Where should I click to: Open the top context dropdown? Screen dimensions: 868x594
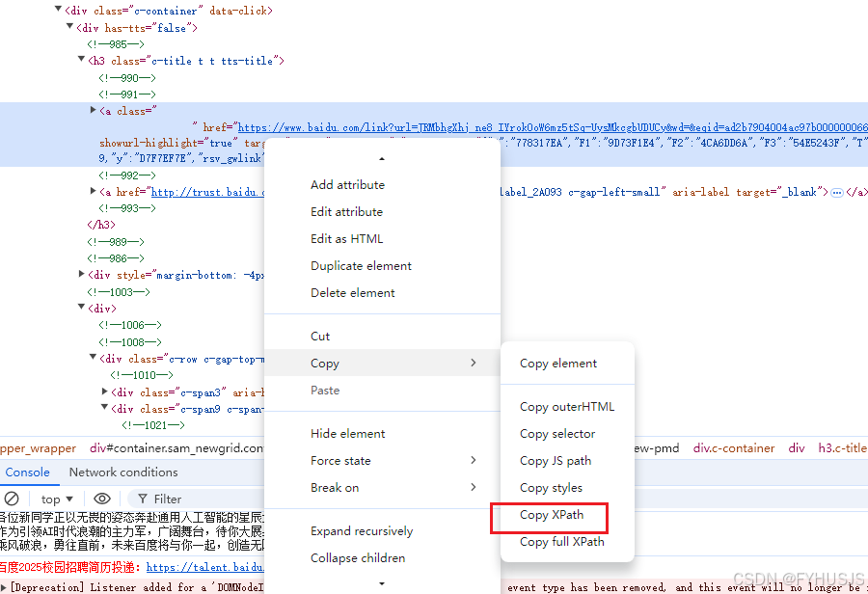point(57,499)
